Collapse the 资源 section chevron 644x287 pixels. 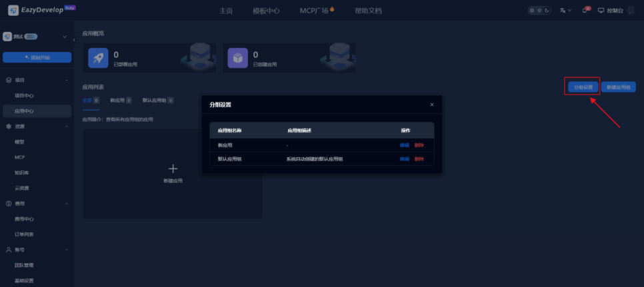tap(67, 127)
